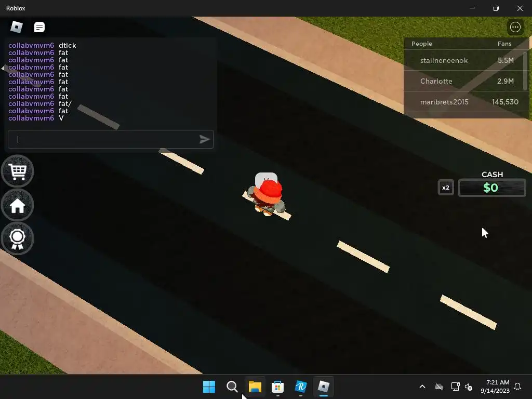Image resolution: width=532 pixels, height=399 pixels.
Task: Click the $0 cash display
Action: pyautogui.click(x=491, y=188)
